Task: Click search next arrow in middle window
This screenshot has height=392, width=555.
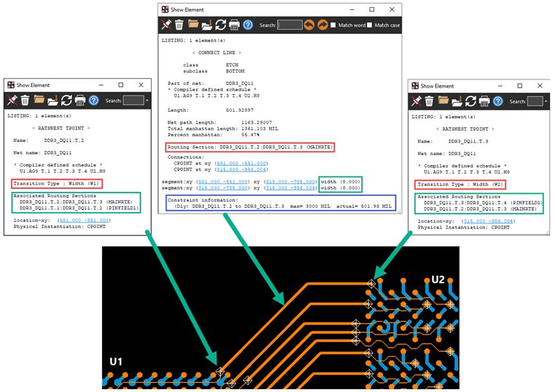Action: point(322,25)
